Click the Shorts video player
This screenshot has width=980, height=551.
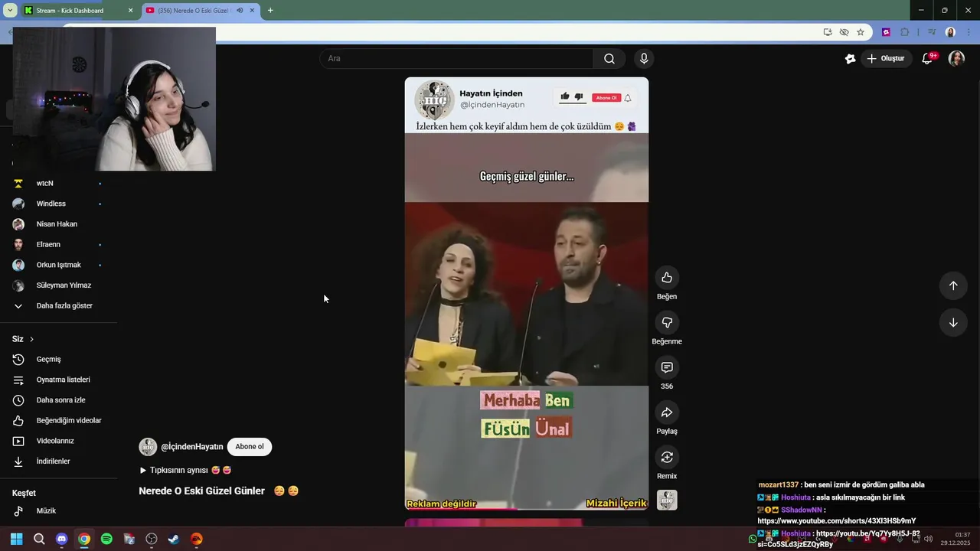click(527, 293)
